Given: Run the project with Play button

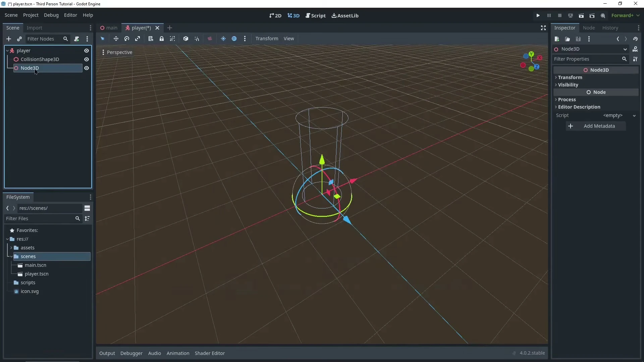Looking at the screenshot, I should click(538, 15).
